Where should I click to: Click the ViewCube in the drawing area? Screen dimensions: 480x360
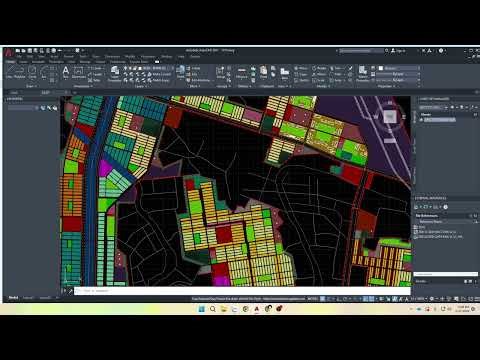click(x=390, y=117)
